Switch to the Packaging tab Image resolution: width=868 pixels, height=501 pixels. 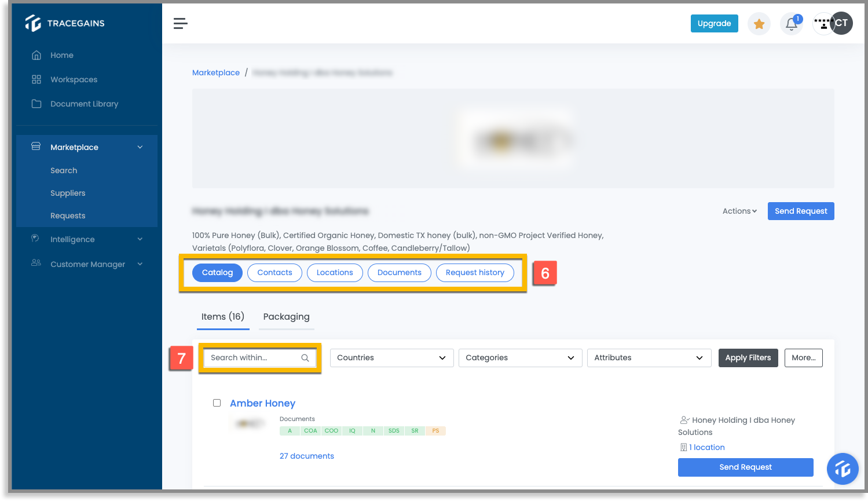pos(286,317)
